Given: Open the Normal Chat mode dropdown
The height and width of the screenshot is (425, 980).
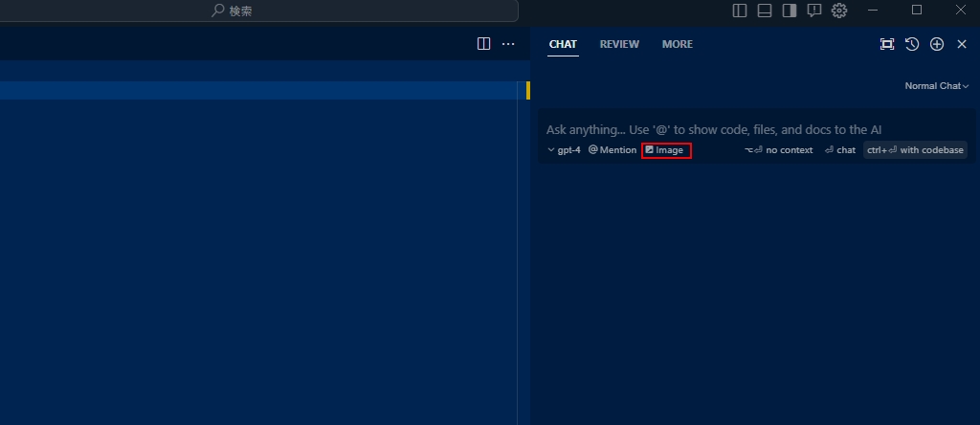Looking at the screenshot, I should [937, 86].
